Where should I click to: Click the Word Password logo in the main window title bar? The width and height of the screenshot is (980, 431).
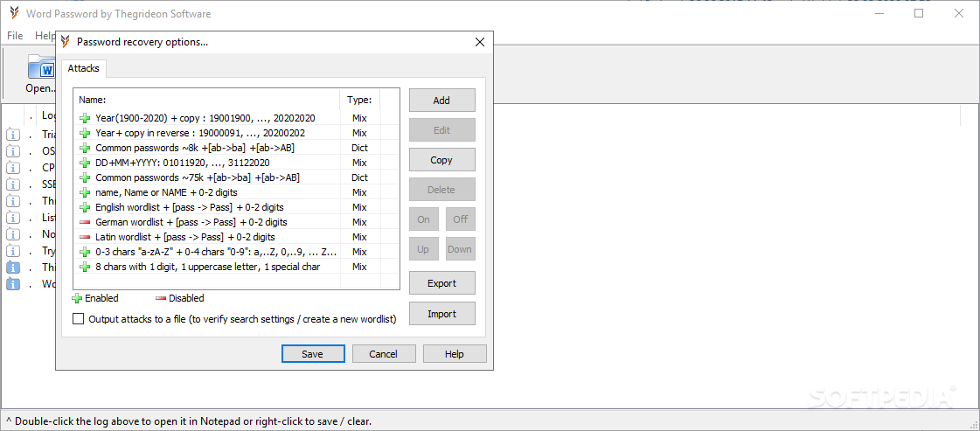[x=14, y=13]
